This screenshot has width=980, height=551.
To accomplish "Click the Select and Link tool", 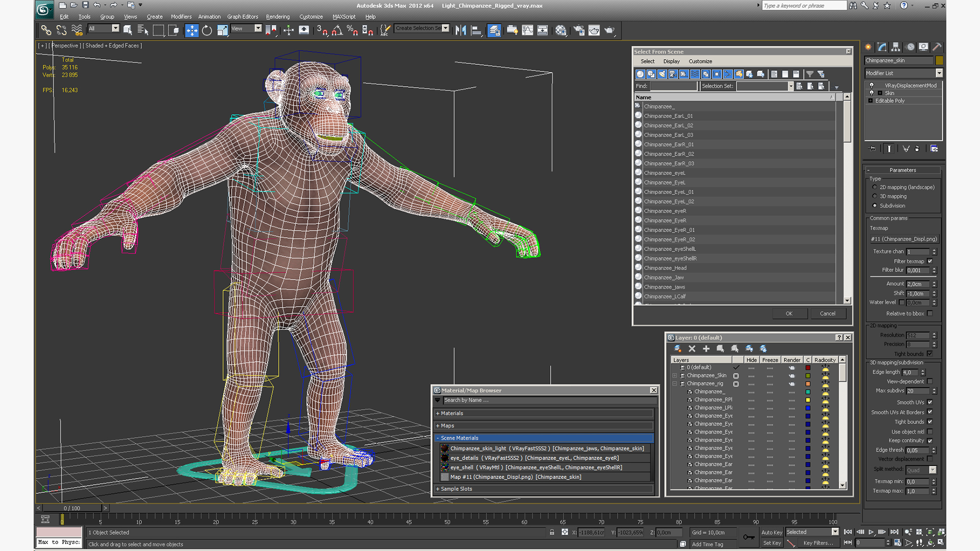I will click(x=46, y=31).
